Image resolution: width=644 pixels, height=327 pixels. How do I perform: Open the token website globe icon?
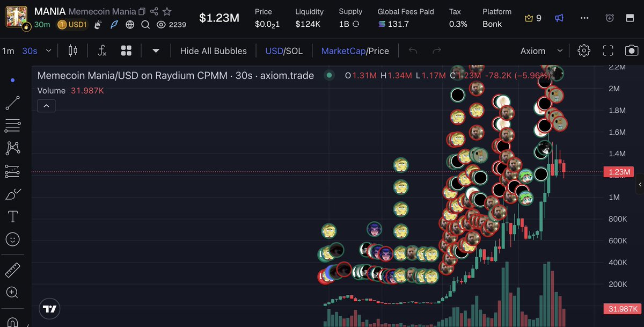point(130,25)
